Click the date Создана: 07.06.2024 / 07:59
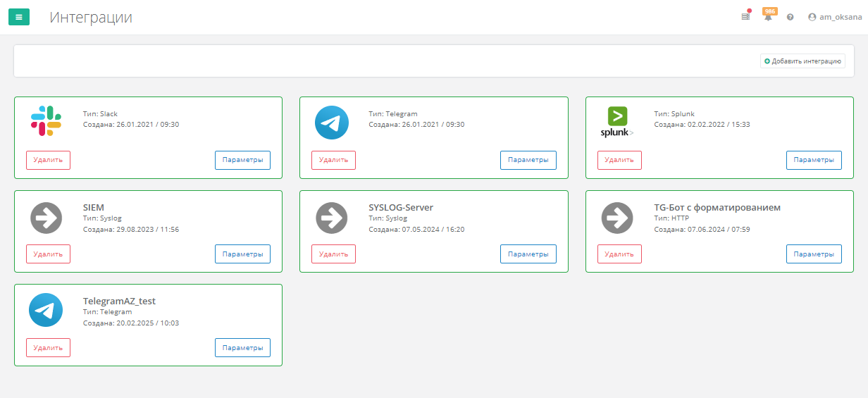868x398 pixels. pyautogui.click(x=702, y=230)
